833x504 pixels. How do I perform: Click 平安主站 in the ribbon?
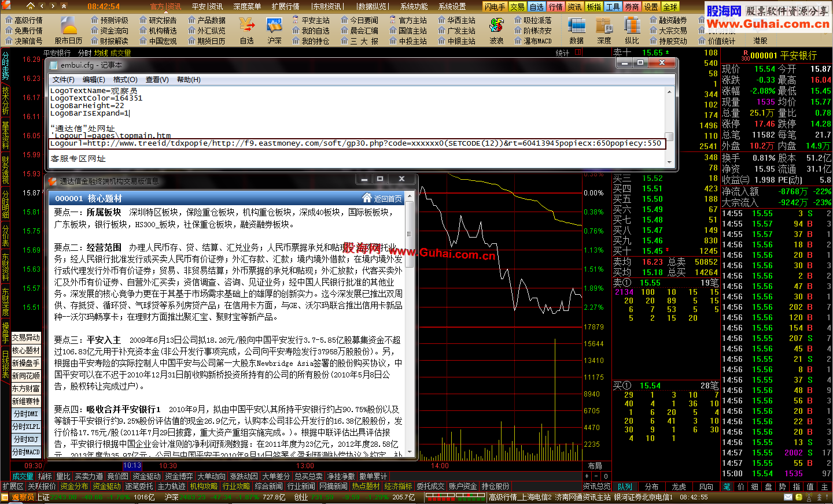311,20
